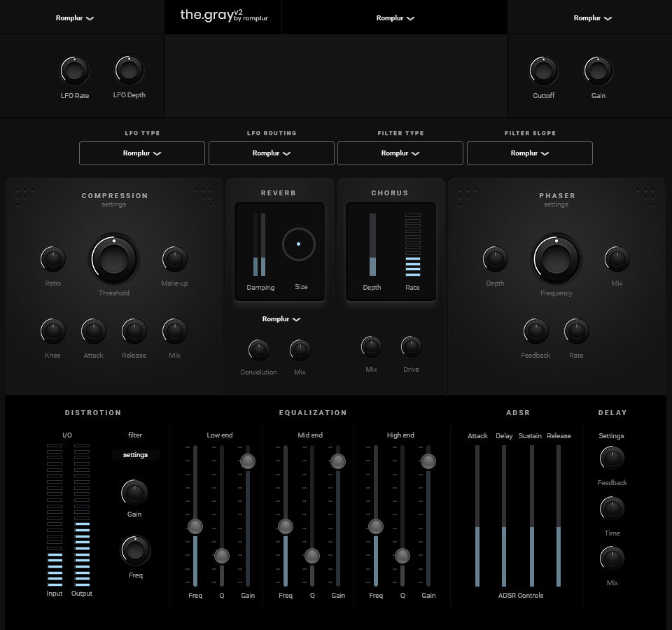Click the Distortion filter Gain knob
The width and height of the screenshot is (672, 630).
(x=134, y=492)
